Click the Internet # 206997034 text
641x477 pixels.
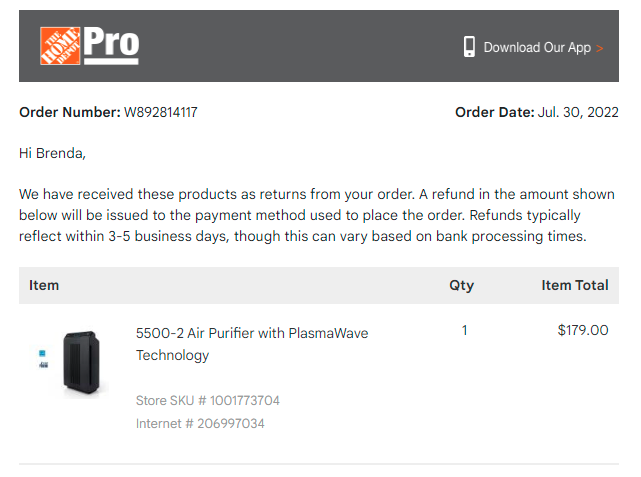tap(200, 423)
